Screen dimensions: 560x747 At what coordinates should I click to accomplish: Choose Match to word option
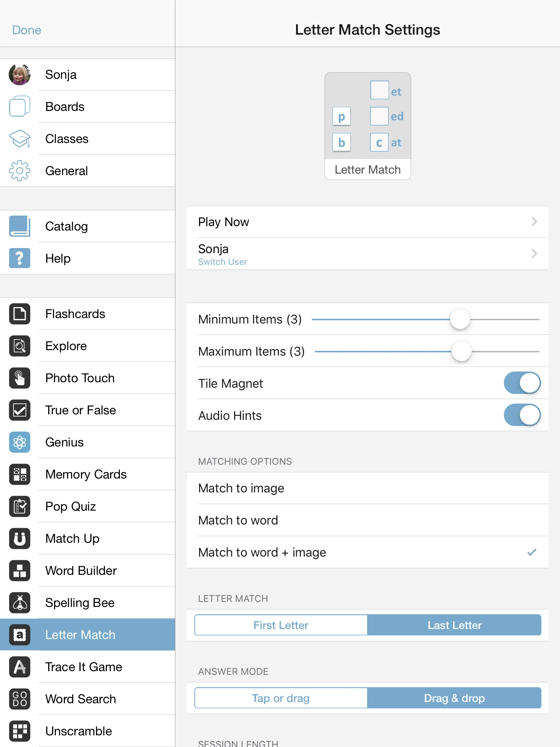point(367,520)
